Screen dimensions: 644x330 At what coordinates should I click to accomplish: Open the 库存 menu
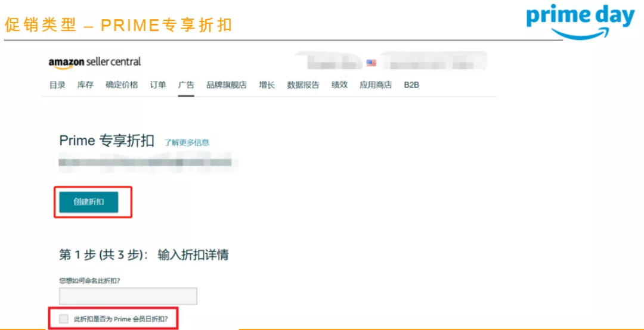[x=85, y=85]
